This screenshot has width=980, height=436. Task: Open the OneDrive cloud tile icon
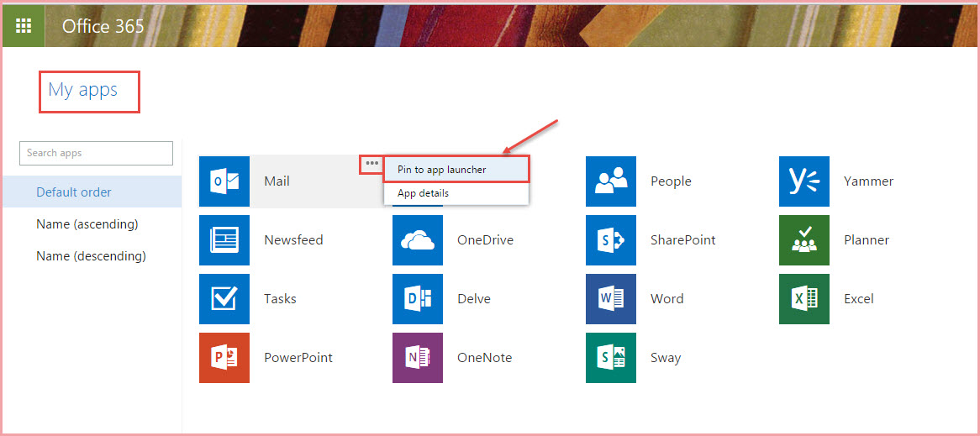[418, 240]
